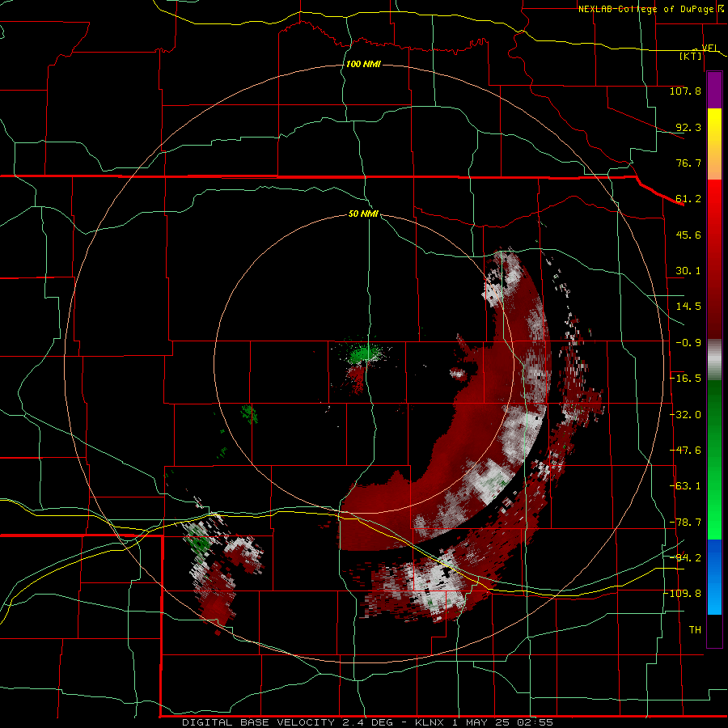Select the 76.7 legend value
The image size is (728, 728).
tap(688, 163)
